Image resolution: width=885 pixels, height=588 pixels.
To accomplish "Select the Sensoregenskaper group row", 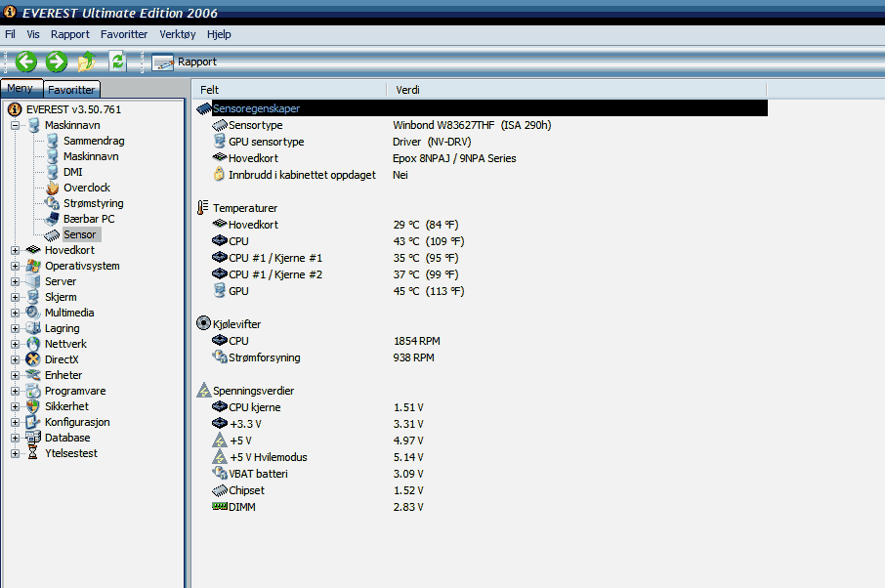I will (482, 108).
